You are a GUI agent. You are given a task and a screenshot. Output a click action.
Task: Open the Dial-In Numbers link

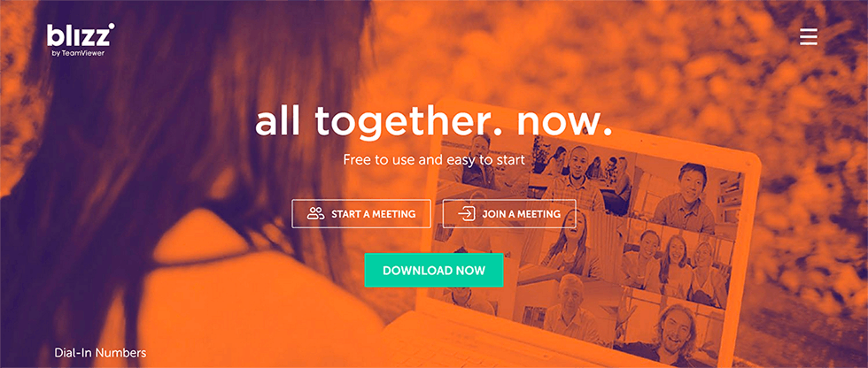tap(100, 352)
